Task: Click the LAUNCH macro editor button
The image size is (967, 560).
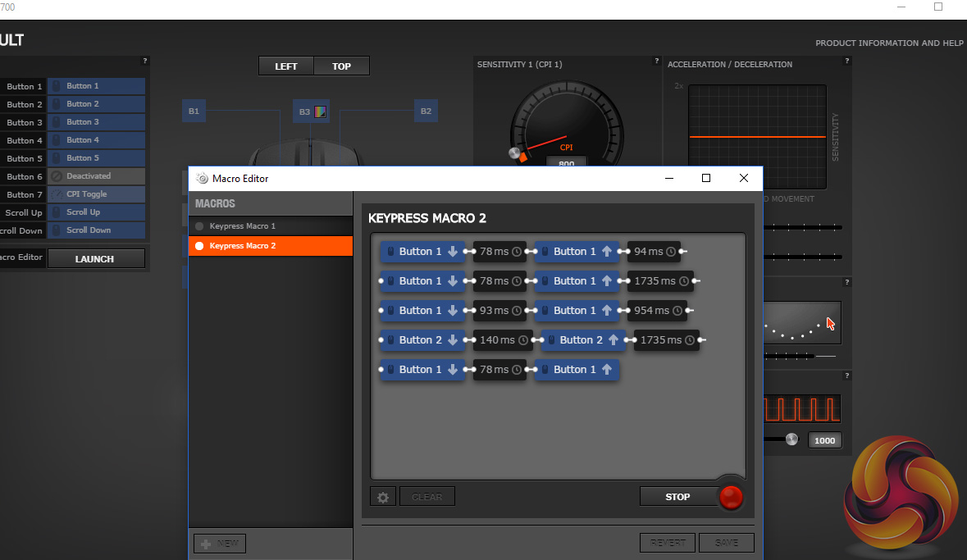Action: (95, 259)
